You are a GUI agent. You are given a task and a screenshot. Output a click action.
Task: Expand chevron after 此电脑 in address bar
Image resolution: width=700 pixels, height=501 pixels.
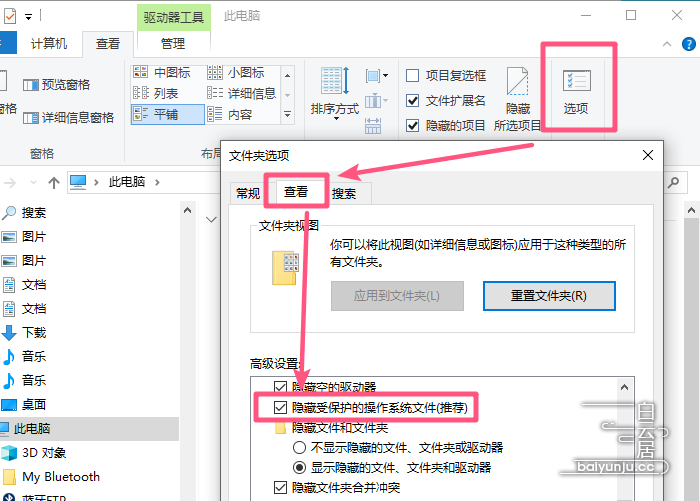157,182
